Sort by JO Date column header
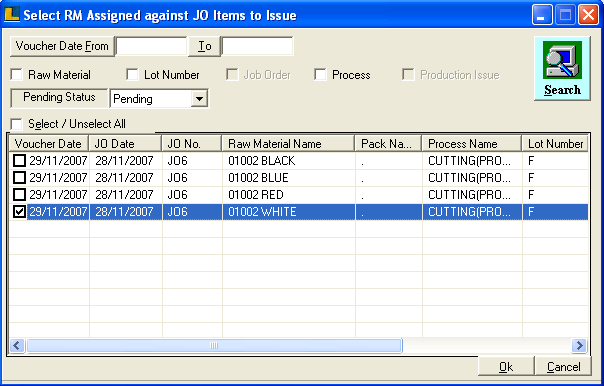The width and height of the screenshot is (604, 386). click(125, 144)
